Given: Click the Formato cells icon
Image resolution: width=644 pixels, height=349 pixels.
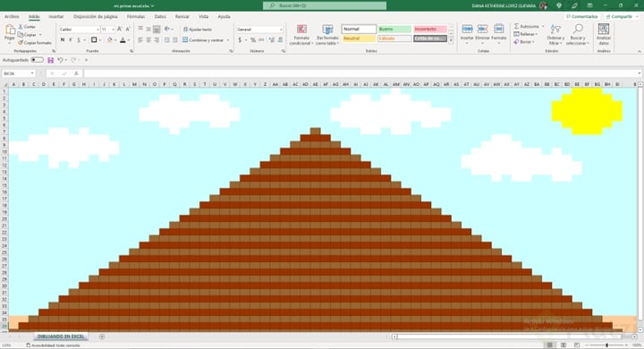Looking at the screenshot, I should (498, 30).
